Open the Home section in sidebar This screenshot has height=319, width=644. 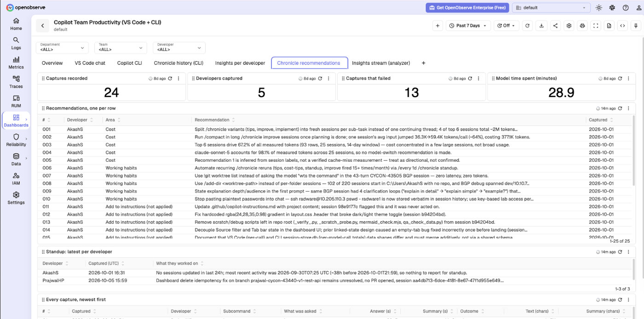click(x=16, y=24)
